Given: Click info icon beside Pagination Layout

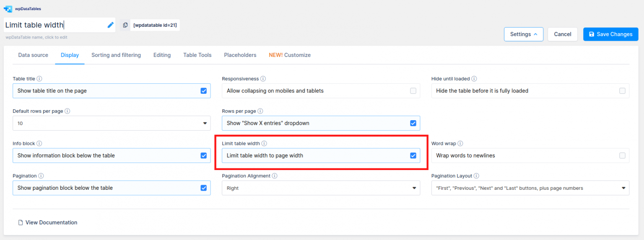Looking at the screenshot, I should 476,176.
